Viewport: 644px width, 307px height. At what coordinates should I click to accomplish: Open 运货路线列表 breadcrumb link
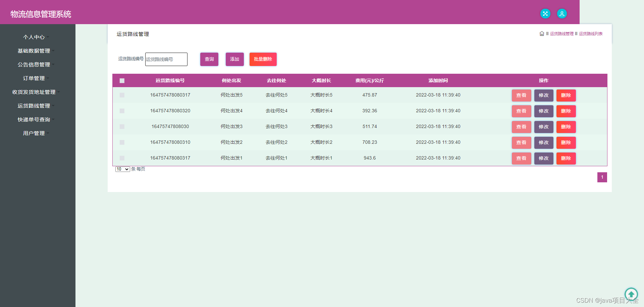point(591,34)
